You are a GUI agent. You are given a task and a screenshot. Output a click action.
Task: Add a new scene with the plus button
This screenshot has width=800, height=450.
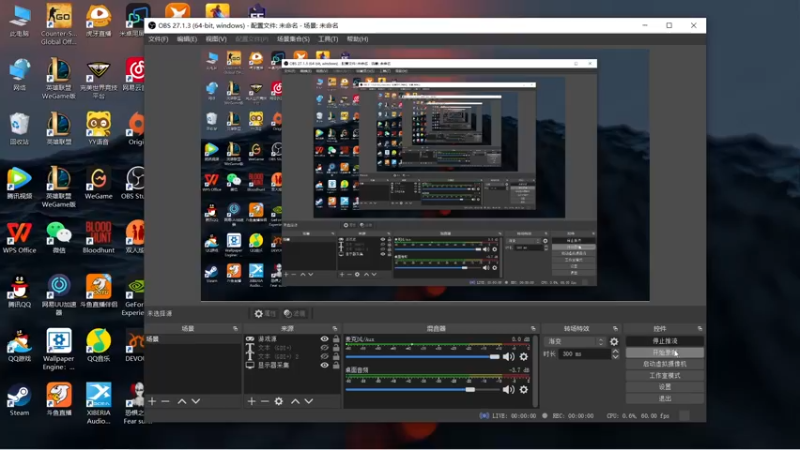(x=152, y=402)
